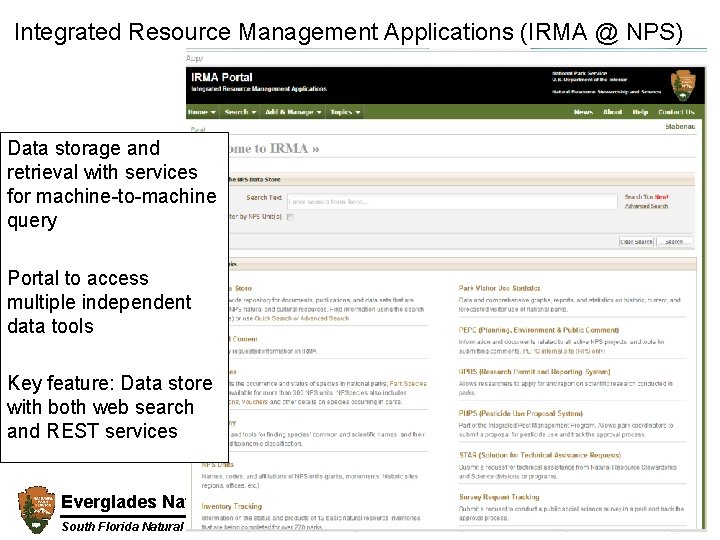Click the IRMA Portal title
This screenshot has height=540, width=720.
coord(222,77)
